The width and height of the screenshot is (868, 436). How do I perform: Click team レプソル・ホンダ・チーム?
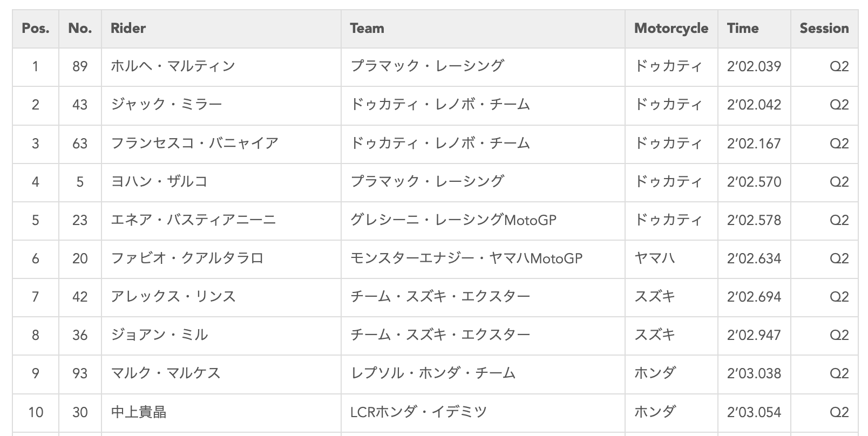pyautogui.click(x=433, y=373)
